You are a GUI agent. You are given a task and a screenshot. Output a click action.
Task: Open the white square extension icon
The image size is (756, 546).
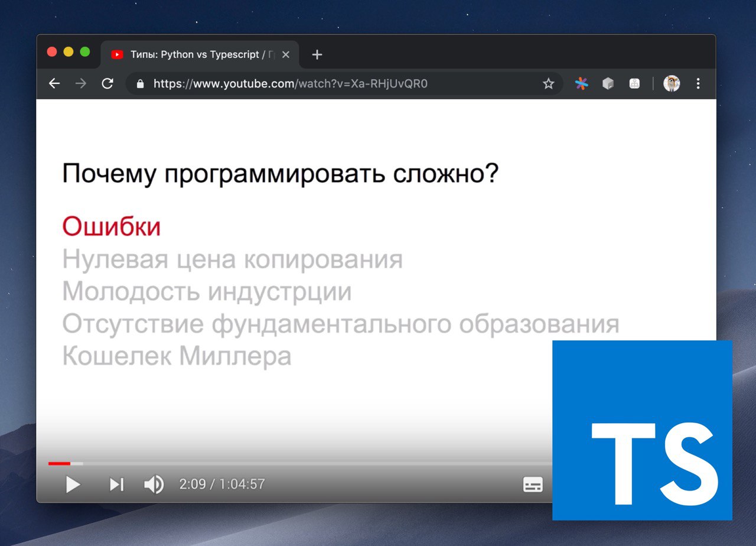click(x=634, y=84)
